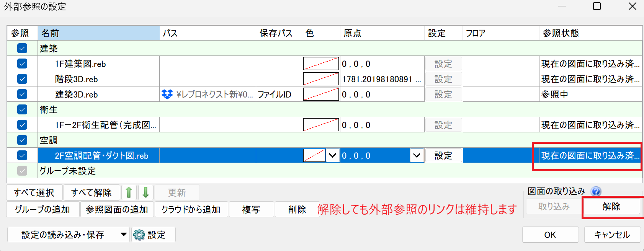The width and height of the screenshot is (644, 251).
Task: Click the すべて選択 button
Action: 34,192
